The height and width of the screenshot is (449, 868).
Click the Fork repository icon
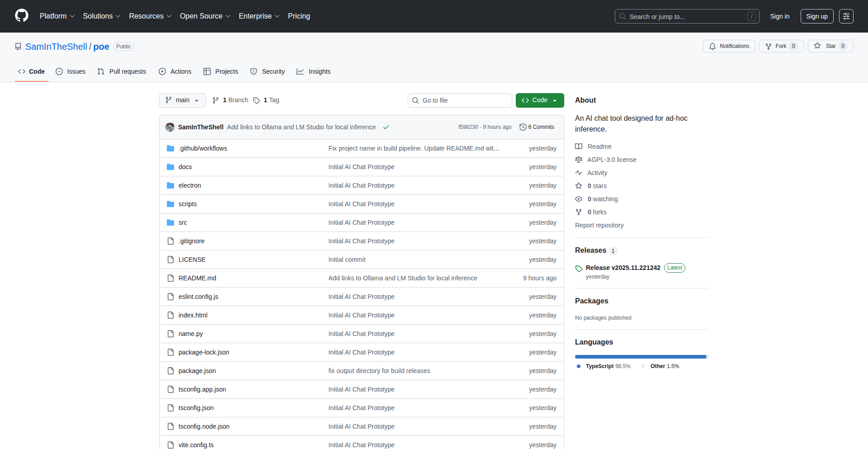point(769,46)
